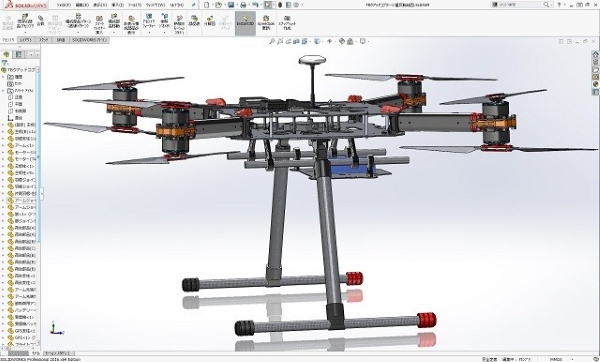
Task: Click the Save icon in the top toolbar
Action: point(231,5)
